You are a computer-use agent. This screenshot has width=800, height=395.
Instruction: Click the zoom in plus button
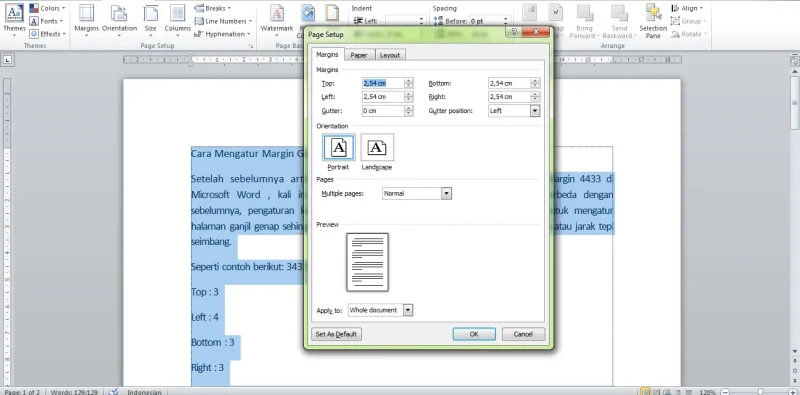(x=794, y=392)
